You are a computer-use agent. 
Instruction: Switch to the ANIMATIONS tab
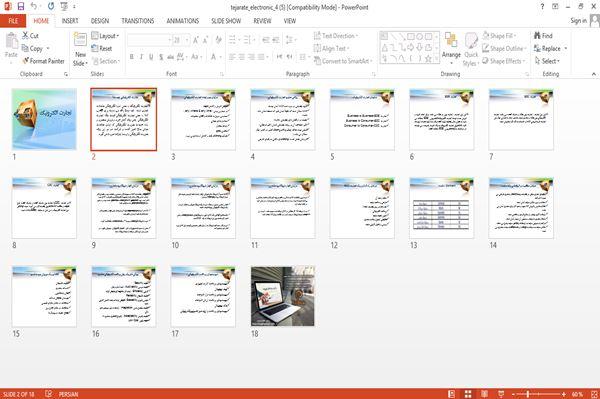pos(183,21)
